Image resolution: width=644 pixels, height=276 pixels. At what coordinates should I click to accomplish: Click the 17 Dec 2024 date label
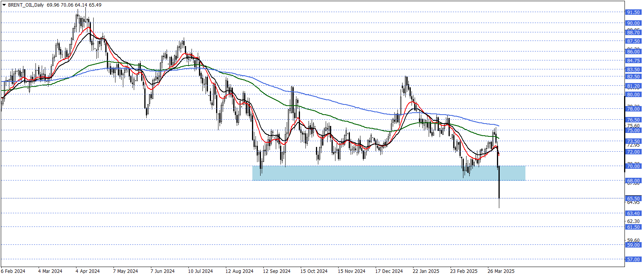pyautogui.click(x=389, y=271)
